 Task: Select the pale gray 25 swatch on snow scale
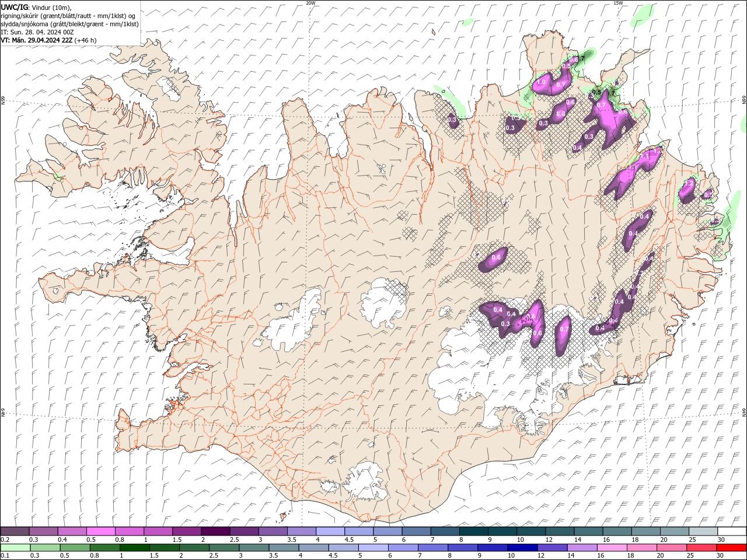tap(703, 531)
